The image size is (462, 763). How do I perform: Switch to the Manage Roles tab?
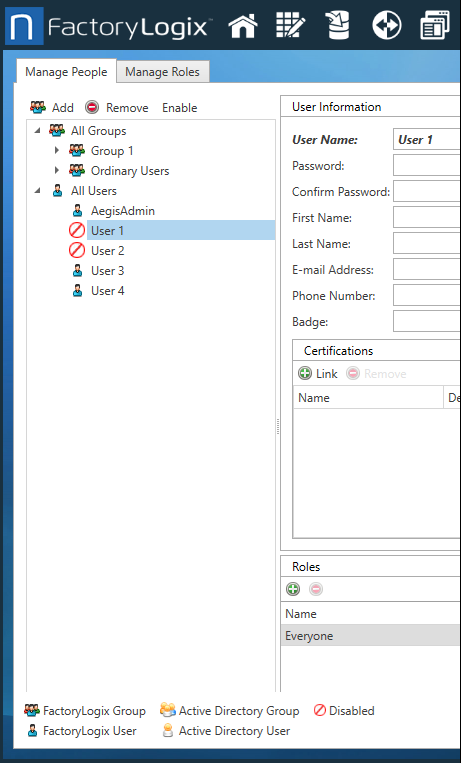pyautogui.click(x=163, y=72)
